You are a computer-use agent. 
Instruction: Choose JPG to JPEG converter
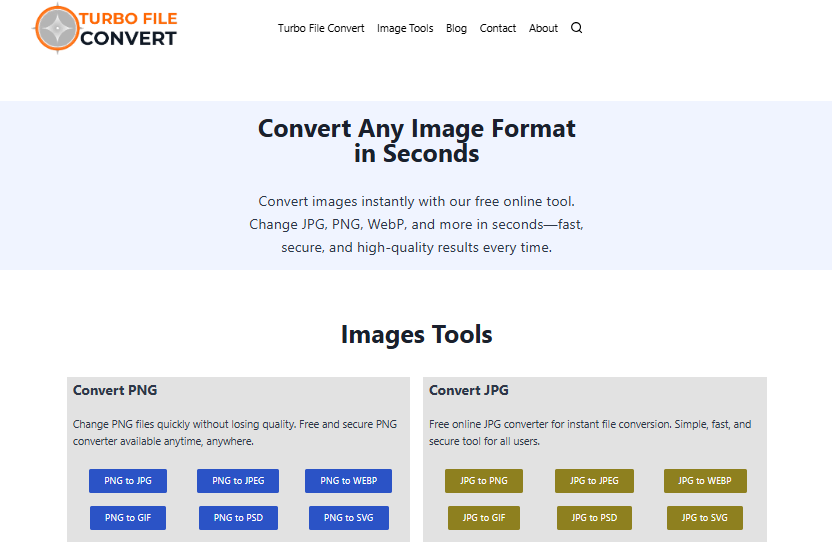(x=594, y=481)
